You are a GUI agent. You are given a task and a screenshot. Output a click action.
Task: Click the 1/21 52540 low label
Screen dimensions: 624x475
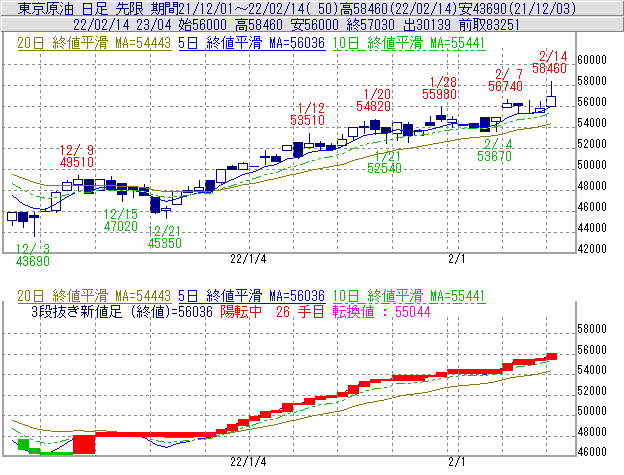click(384, 162)
